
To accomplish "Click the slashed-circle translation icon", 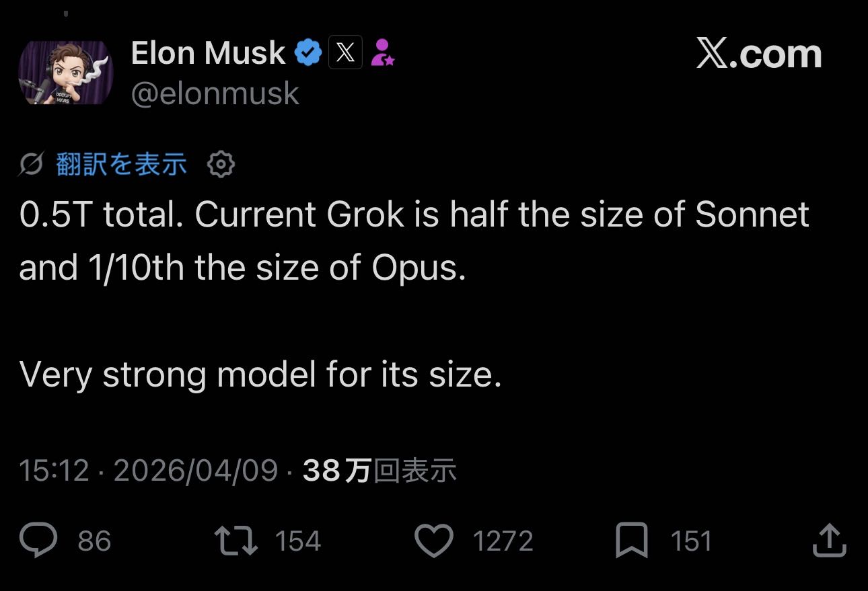I will coord(31,164).
